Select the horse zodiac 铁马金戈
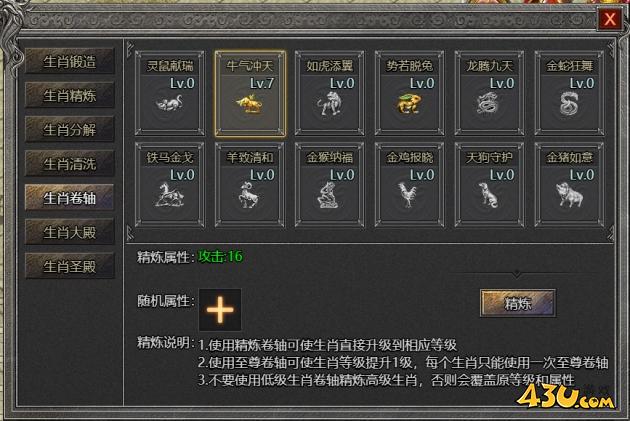 [x=170, y=185]
